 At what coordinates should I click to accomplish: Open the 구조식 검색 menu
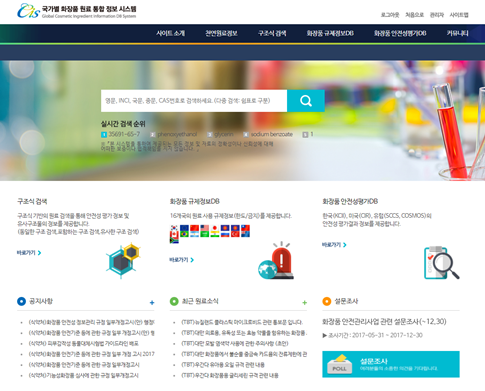pos(272,33)
